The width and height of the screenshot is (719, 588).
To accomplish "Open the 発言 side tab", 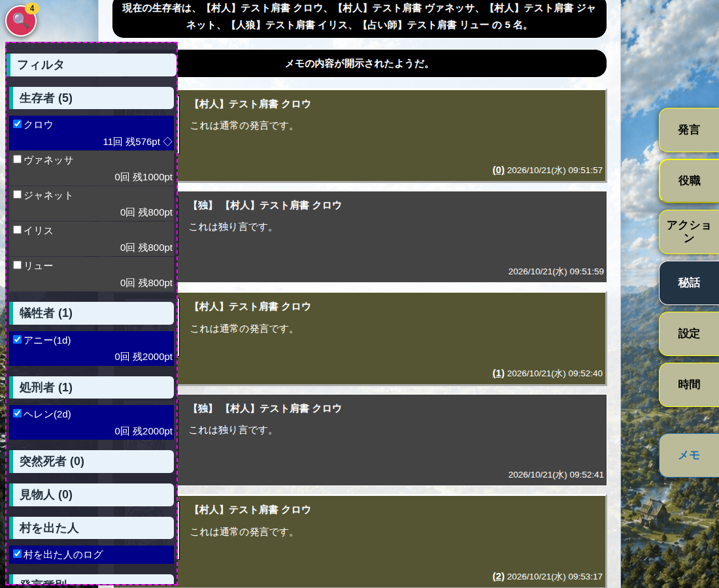I will tap(689, 130).
